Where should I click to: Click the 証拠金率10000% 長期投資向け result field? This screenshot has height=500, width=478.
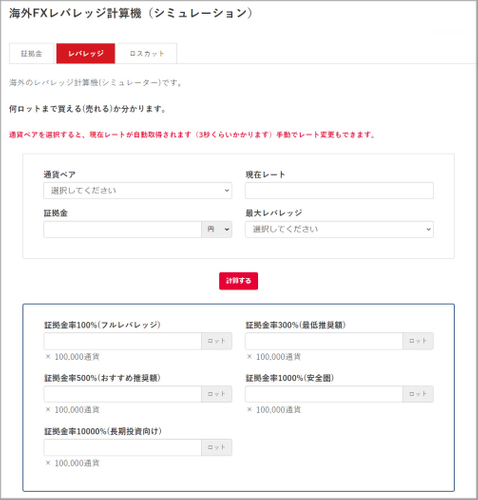122,447
